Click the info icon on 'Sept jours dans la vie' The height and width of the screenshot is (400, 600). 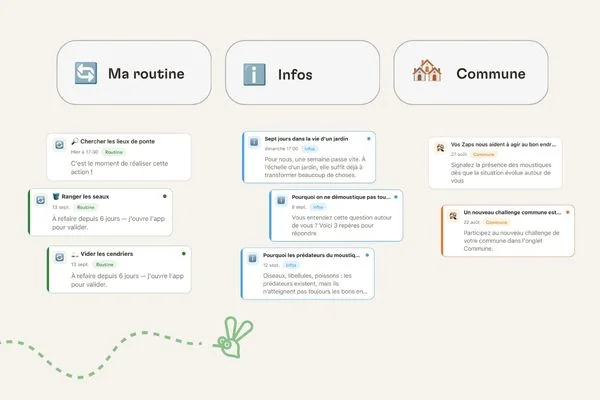point(254,142)
